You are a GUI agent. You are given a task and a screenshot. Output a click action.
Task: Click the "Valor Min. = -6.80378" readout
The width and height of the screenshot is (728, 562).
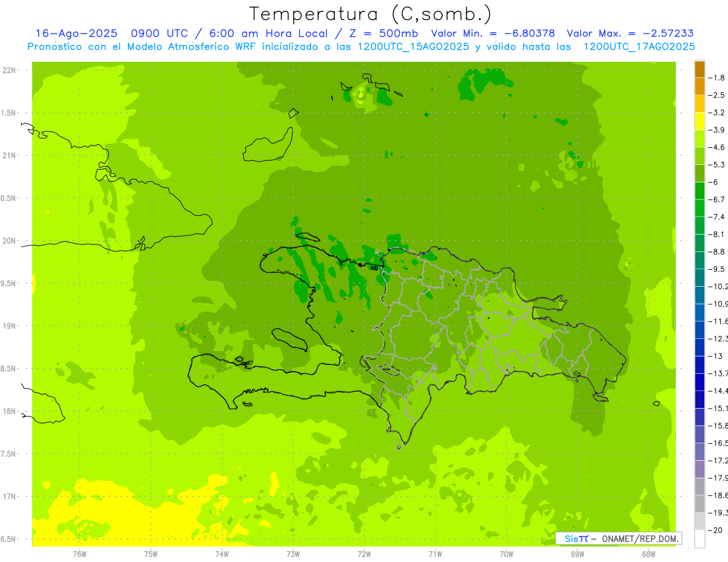pos(493,33)
